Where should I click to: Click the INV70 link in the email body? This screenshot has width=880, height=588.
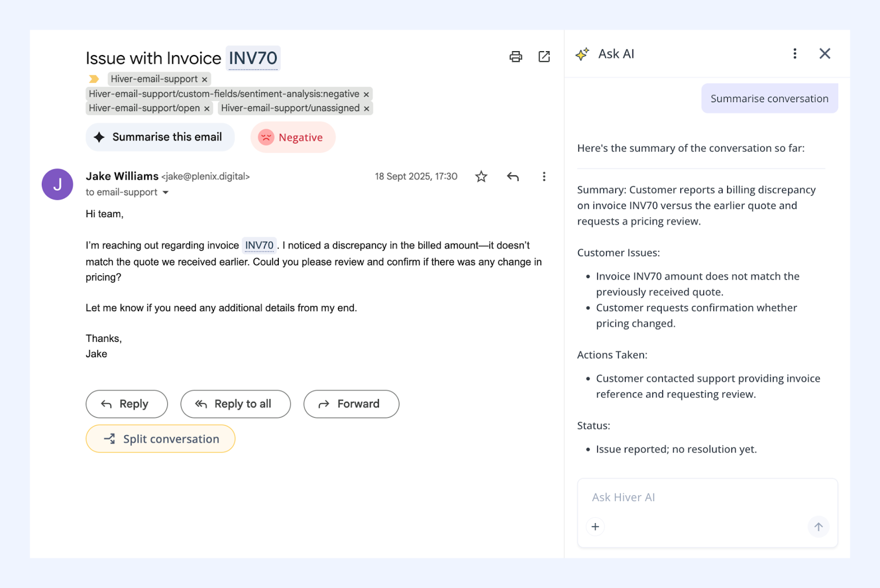pyautogui.click(x=259, y=246)
